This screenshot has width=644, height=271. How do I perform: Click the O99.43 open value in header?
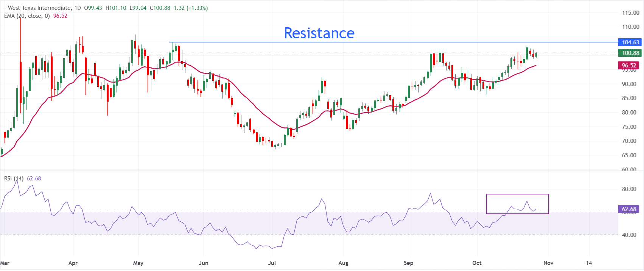point(93,8)
